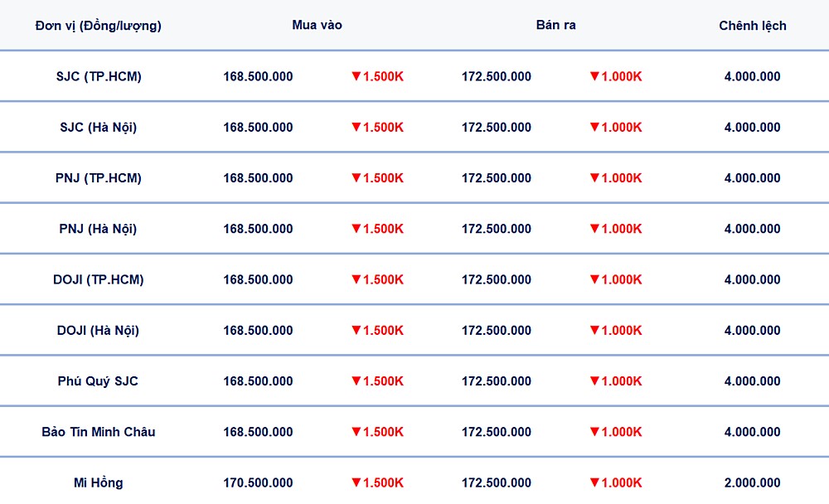The width and height of the screenshot is (829, 504).
Task: Click Bảo Tín Minh Châu sell-price red triangle
Action: (594, 431)
